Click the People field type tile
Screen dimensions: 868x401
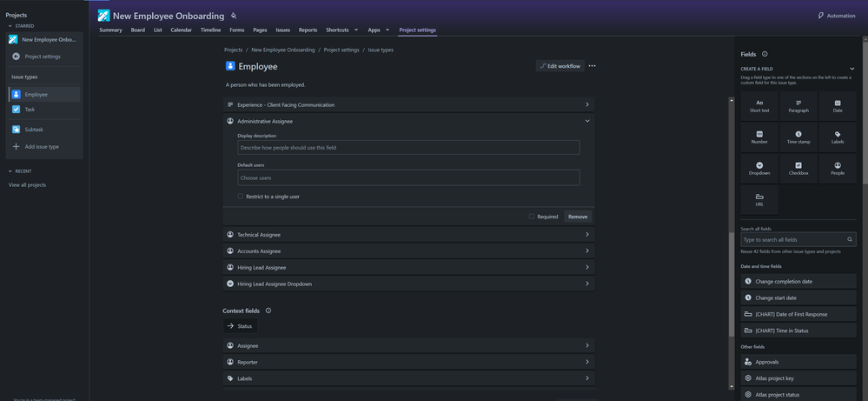click(837, 169)
